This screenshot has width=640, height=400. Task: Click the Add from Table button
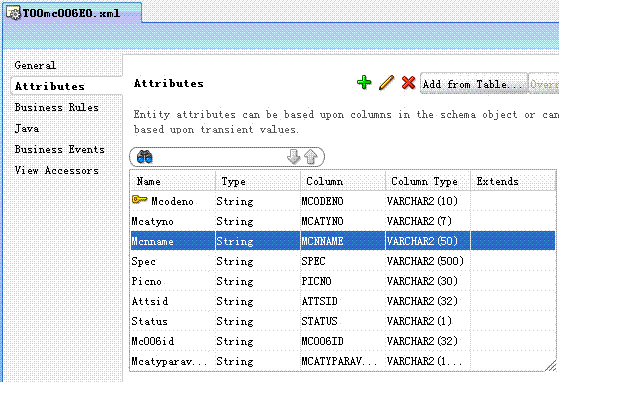pyautogui.click(x=474, y=84)
